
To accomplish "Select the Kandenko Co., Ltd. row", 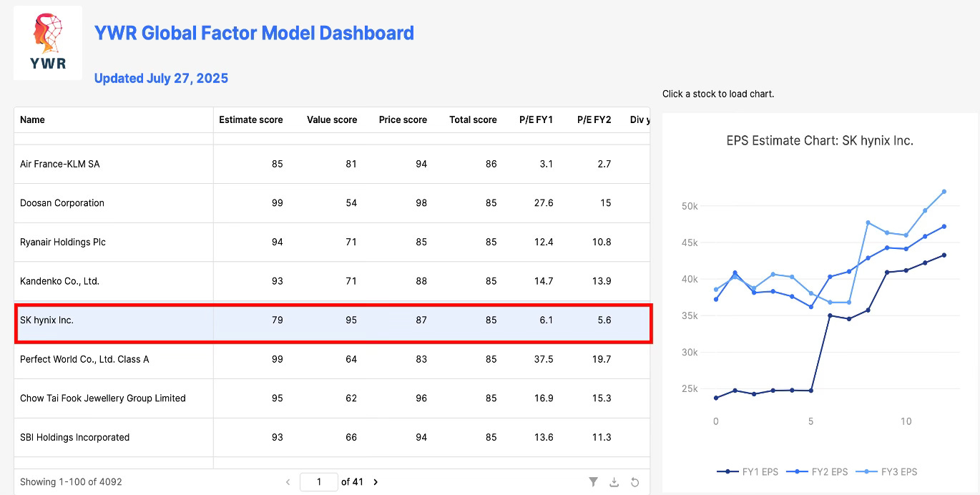I will [x=332, y=281].
